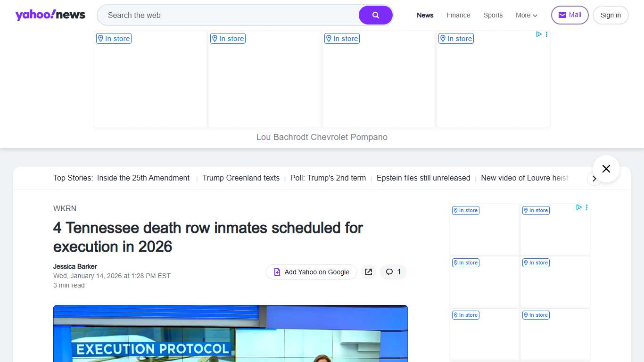This screenshot has width=644, height=362.
Task: Click the AdChoices triangle icon in top banner
Action: [x=539, y=34]
